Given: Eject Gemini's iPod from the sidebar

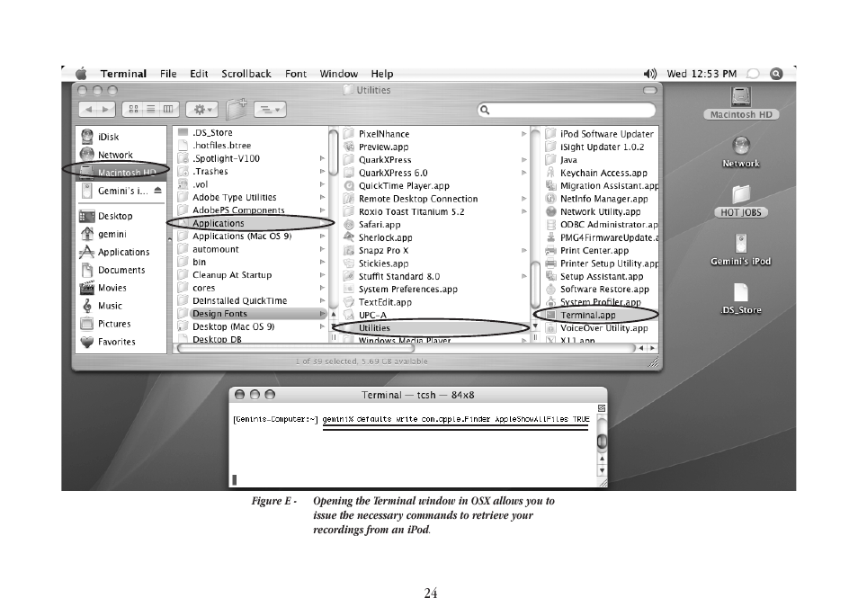Looking at the screenshot, I should pyautogui.click(x=157, y=191).
